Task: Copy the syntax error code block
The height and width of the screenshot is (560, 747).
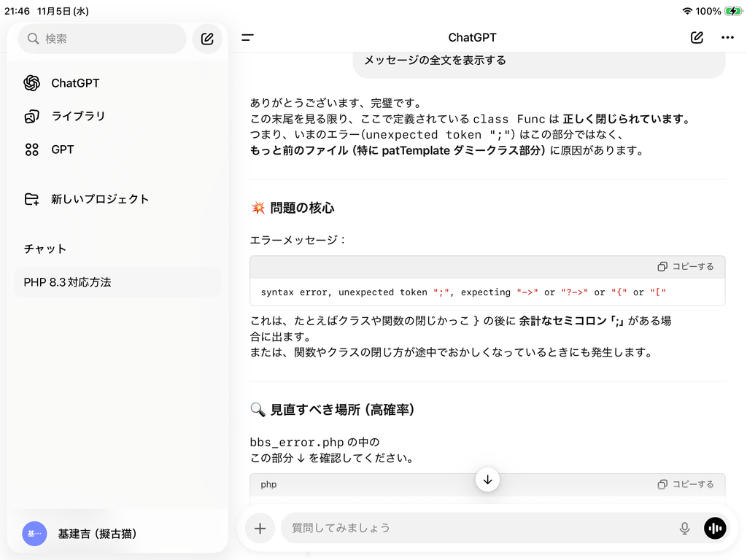Action: click(x=686, y=266)
